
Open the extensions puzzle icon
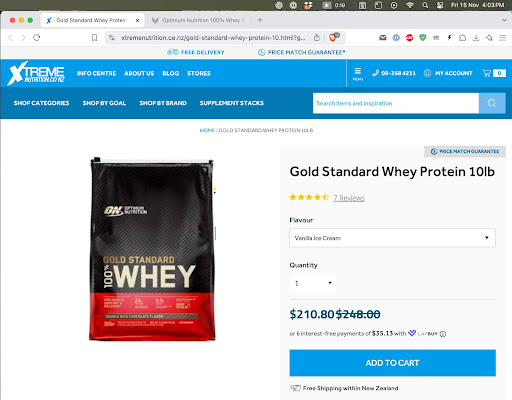tap(462, 38)
